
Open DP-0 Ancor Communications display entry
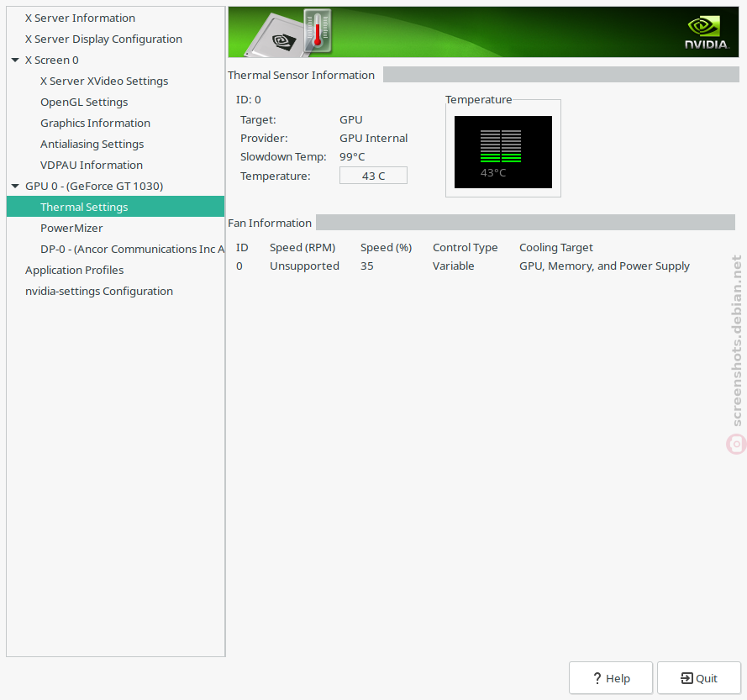[x=132, y=249]
